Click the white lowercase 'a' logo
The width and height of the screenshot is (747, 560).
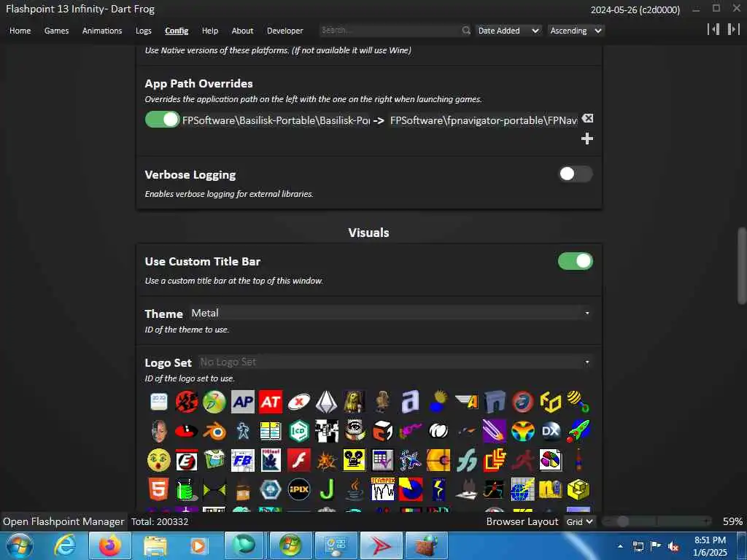(410, 402)
